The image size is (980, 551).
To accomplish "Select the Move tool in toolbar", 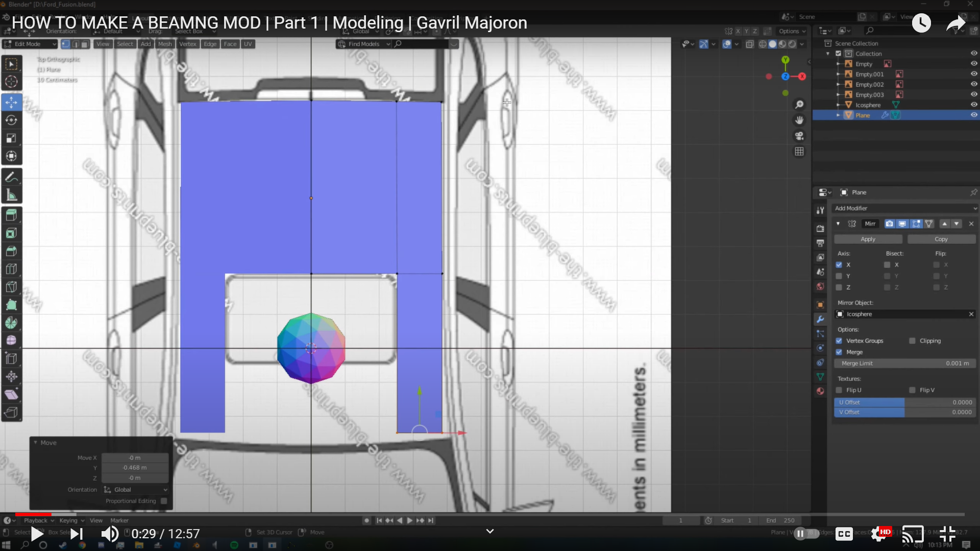I will tap(11, 102).
